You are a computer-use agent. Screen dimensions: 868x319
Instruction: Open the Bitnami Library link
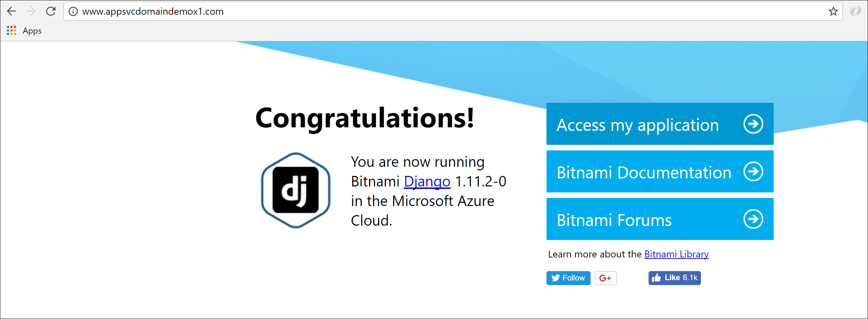pos(677,254)
